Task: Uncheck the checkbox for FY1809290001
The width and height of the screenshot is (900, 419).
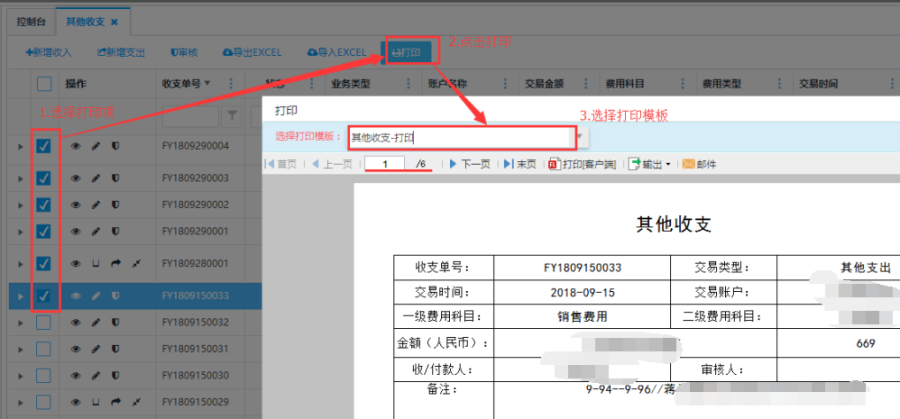Action: click(x=44, y=231)
